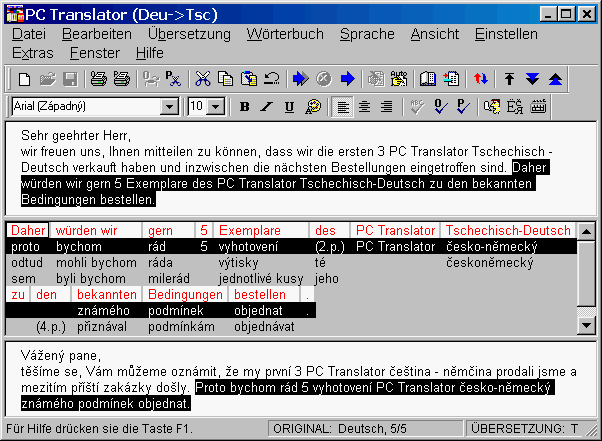Open the on-screen keyboard icon

click(x=538, y=107)
